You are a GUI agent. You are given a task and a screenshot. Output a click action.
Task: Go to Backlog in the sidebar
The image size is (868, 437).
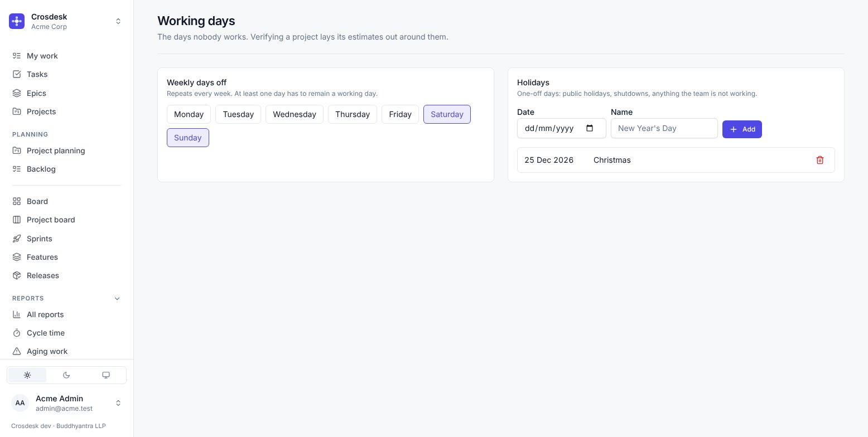pos(41,169)
